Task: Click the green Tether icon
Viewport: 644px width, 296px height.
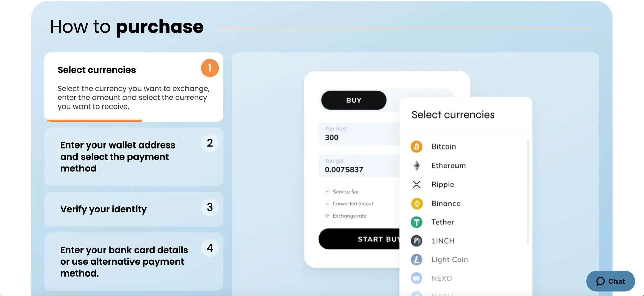Action: click(417, 222)
